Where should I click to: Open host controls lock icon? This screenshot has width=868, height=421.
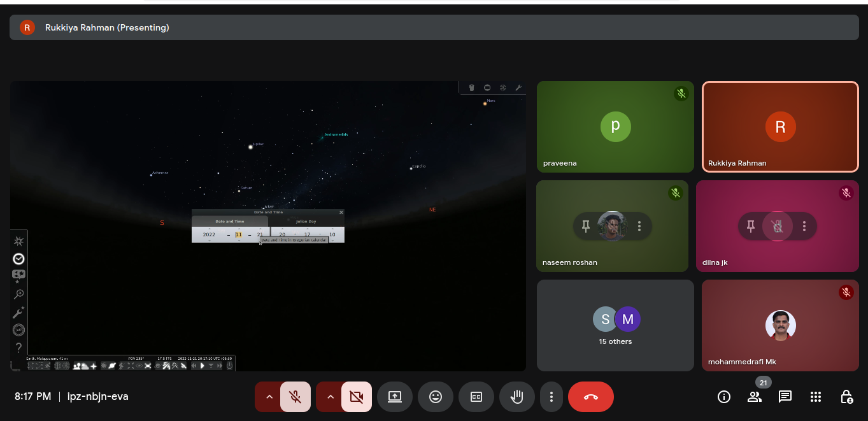(846, 397)
